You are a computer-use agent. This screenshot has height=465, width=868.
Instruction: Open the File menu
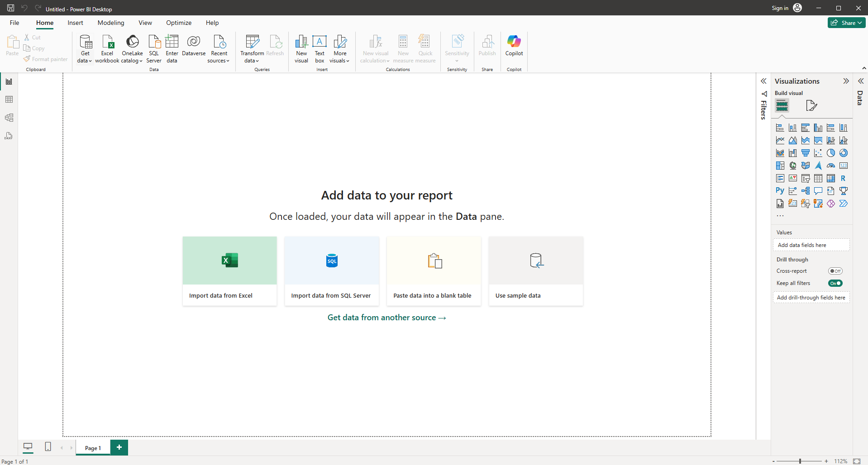(14, 23)
